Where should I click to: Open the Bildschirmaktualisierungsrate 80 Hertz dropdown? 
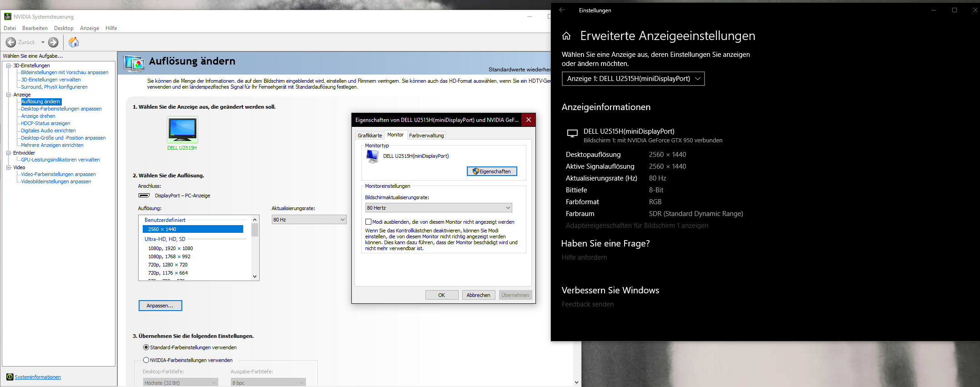439,208
